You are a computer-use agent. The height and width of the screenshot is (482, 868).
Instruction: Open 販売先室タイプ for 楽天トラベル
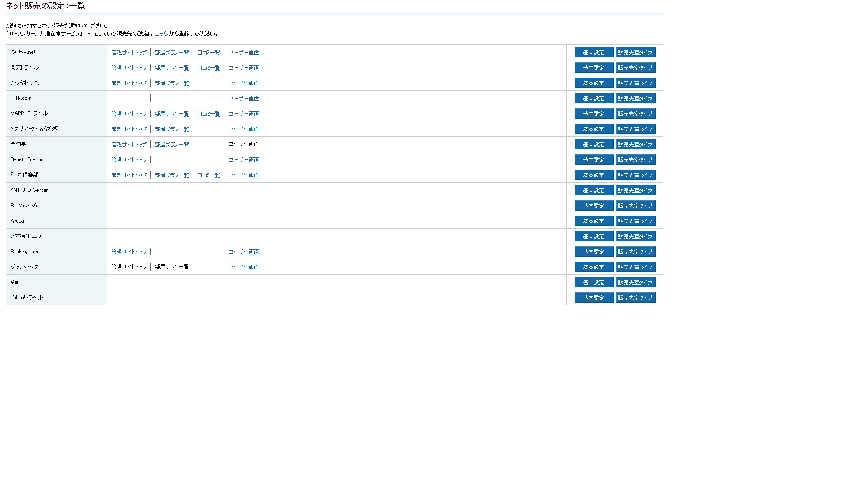[635, 67]
